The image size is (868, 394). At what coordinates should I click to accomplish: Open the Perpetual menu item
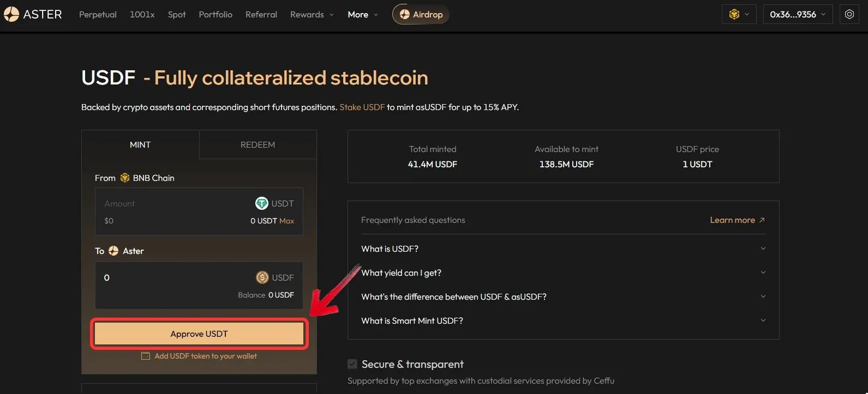coord(98,14)
